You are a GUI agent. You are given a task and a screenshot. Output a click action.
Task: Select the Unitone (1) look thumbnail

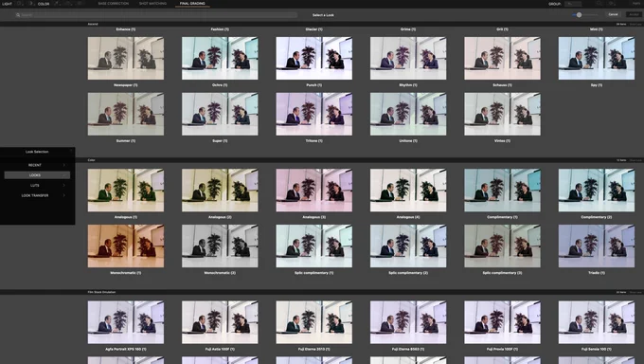(x=408, y=114)
